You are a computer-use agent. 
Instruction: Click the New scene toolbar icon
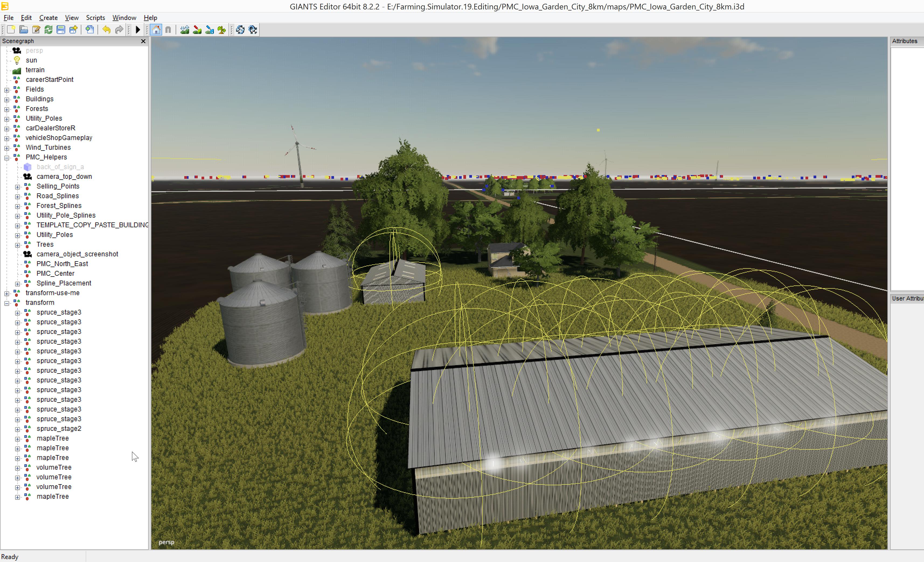point(11,30)
